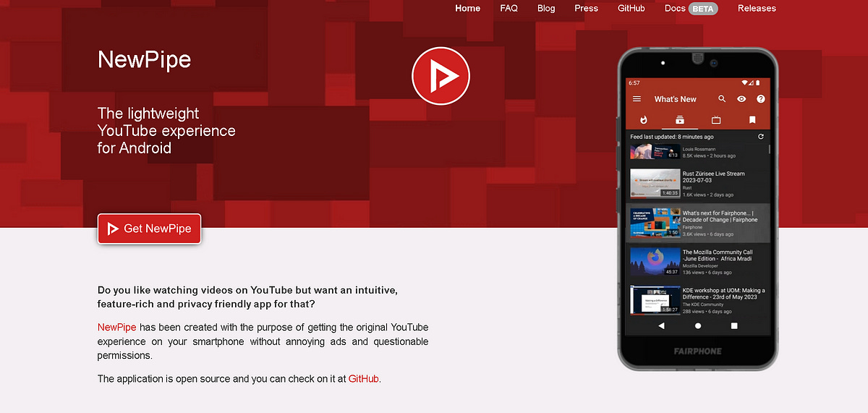Viewport: 868px width, 413px height.
Task: Click The KDE Community channel name
Action: click(x=702, y=305)
